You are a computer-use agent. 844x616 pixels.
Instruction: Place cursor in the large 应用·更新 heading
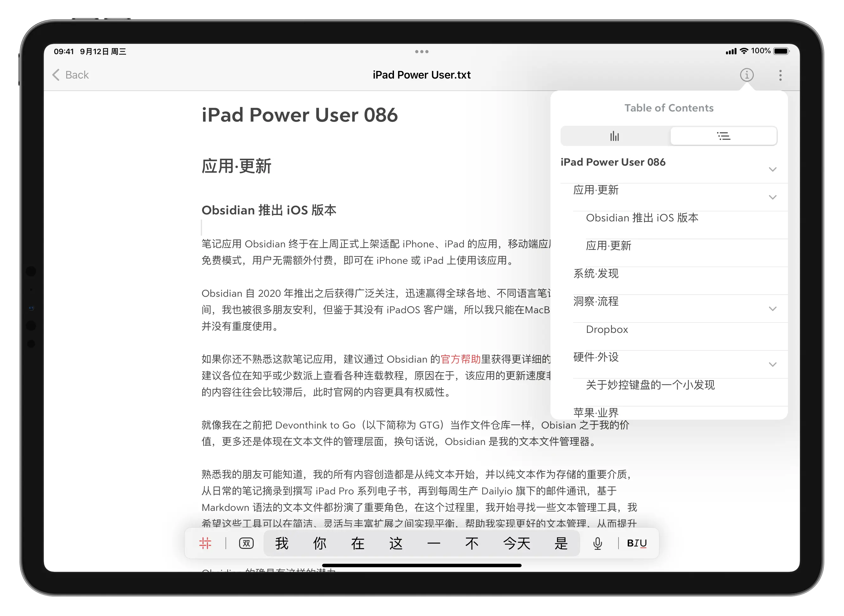click(236, 166)
